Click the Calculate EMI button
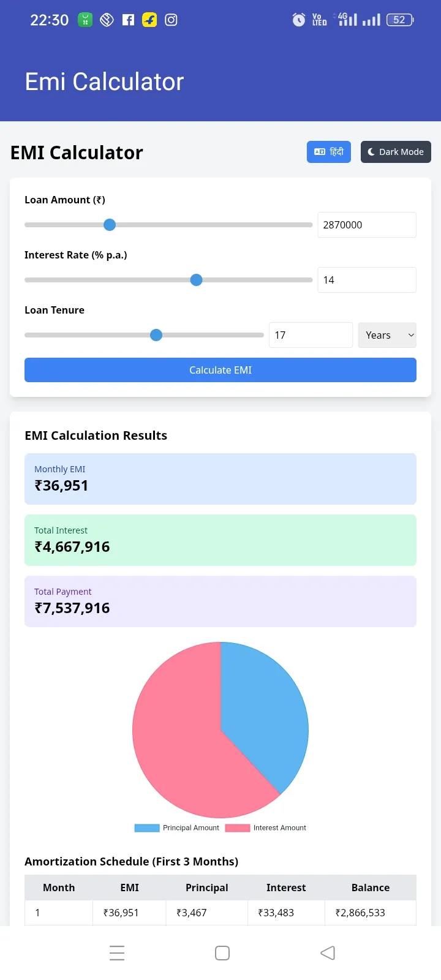This screenshot has width=441, height=980. click(221, 370)
